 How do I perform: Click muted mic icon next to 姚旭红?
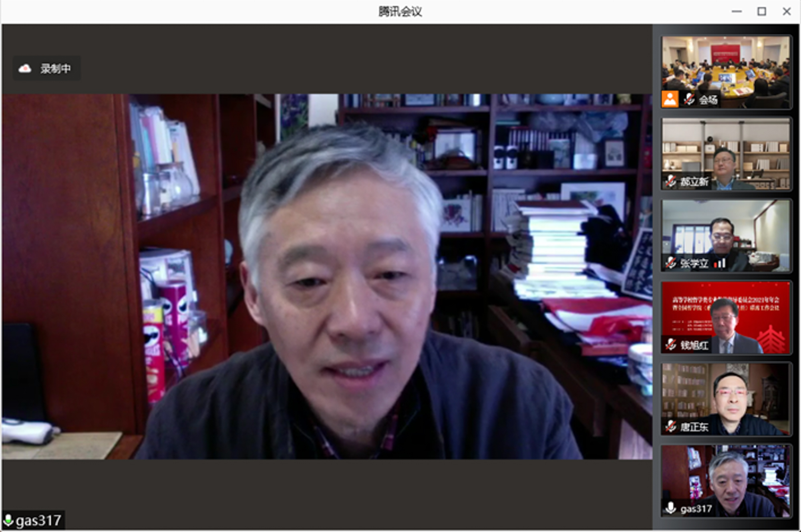(671, 345)
